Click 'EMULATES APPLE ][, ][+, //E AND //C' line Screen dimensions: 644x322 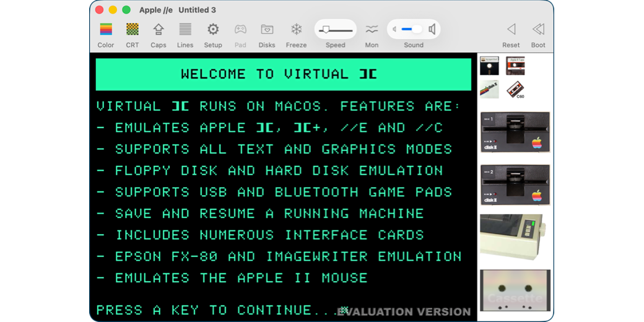[x=269, y=128]
